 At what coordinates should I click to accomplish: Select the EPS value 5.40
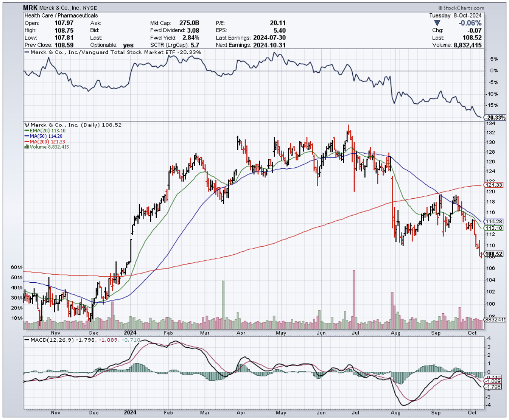tap(279, 31)
